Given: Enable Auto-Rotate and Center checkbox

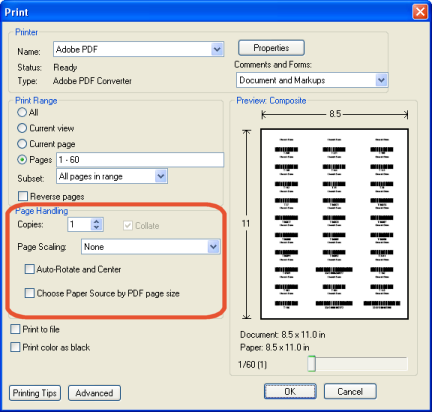Looking at the screenshot, I should pos(30,269).
